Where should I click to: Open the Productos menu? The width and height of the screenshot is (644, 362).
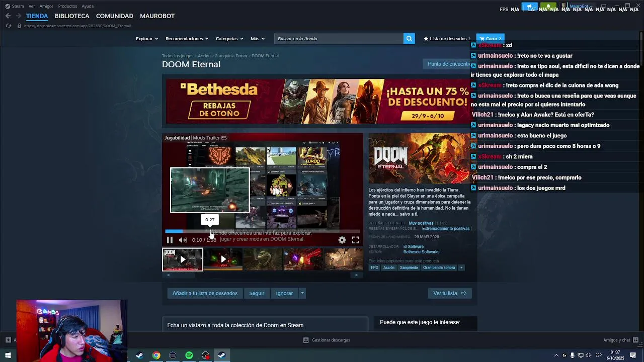click(x=67, y=7)
